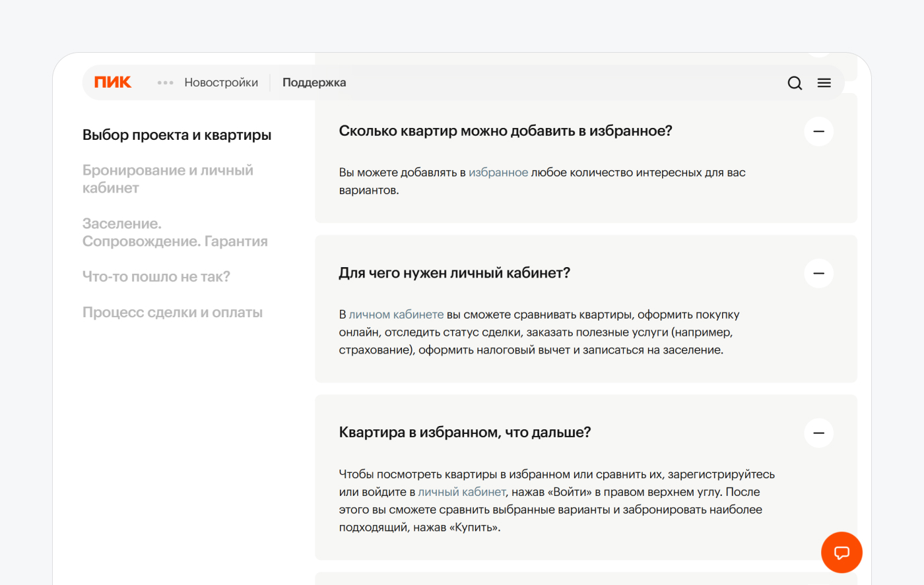This screenshot has height=585, width=924.
Task: Follow the 'личном кабинете' link
Action: 396,315
